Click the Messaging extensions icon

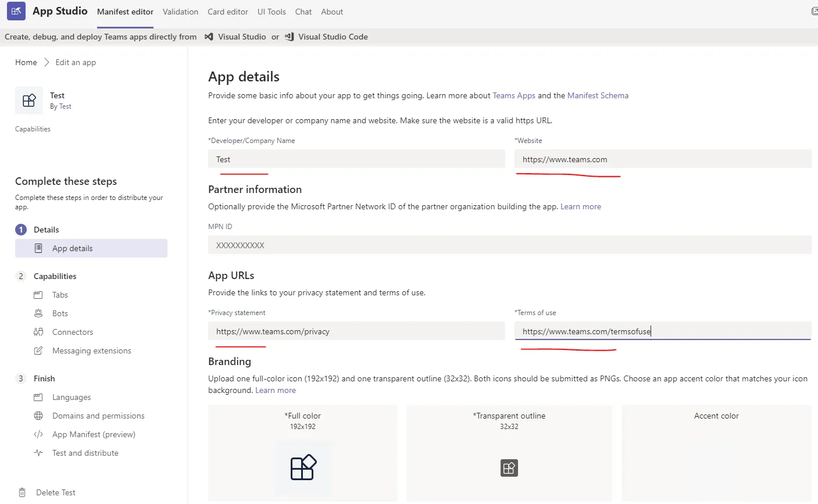[x=38, y=351]
